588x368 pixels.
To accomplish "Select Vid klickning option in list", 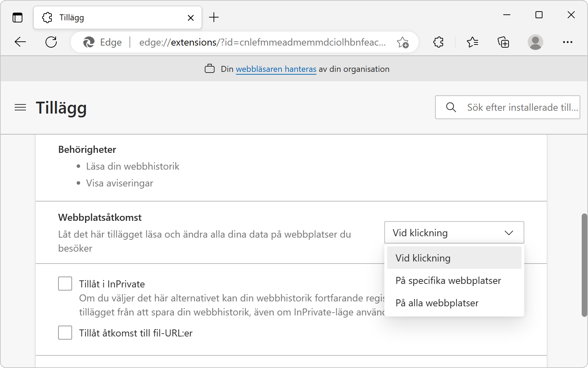I will tap(454, 258).
